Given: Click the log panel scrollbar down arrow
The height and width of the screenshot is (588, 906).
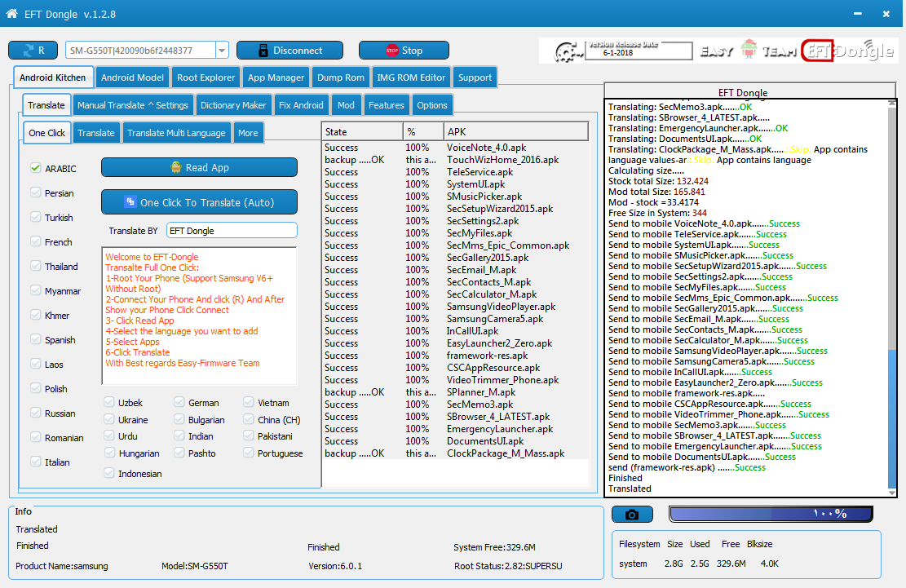Looking at the screenshot, I should 892,493.
